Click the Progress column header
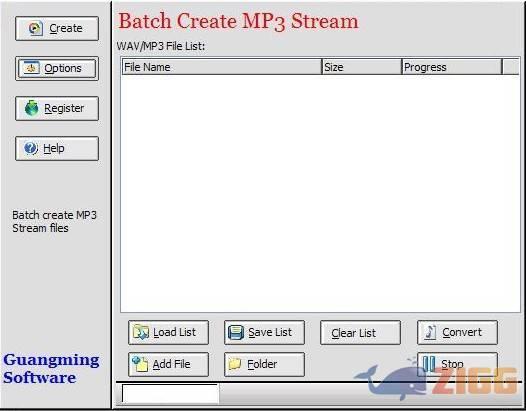The width and height of the screenshot is (526, 411). click(x=452, y=67)
